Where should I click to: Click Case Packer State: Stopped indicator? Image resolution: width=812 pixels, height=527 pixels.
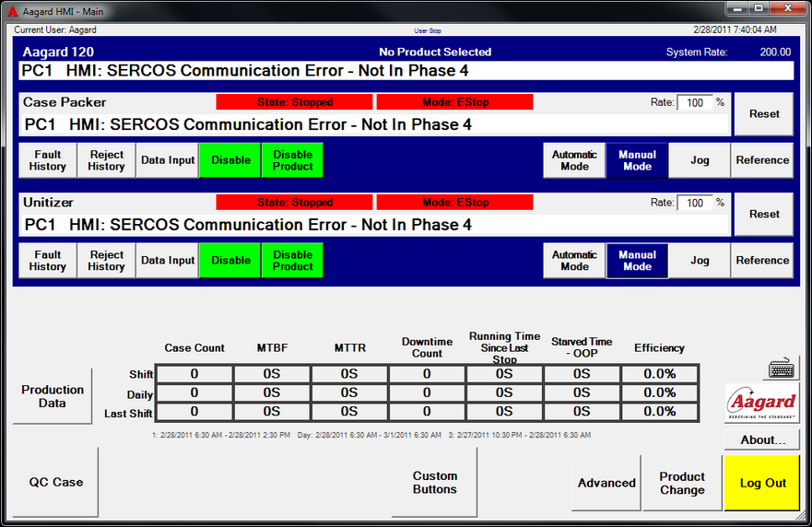tap(294, 102)
